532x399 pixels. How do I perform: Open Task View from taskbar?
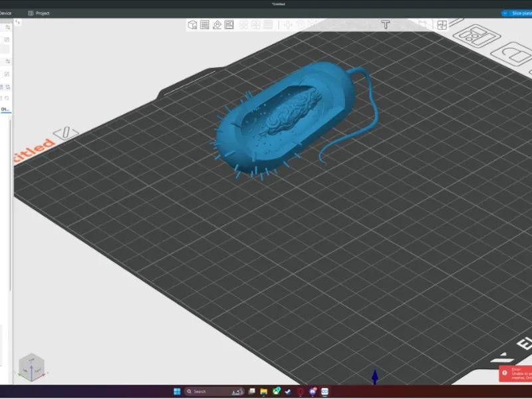tap(251, 392)
